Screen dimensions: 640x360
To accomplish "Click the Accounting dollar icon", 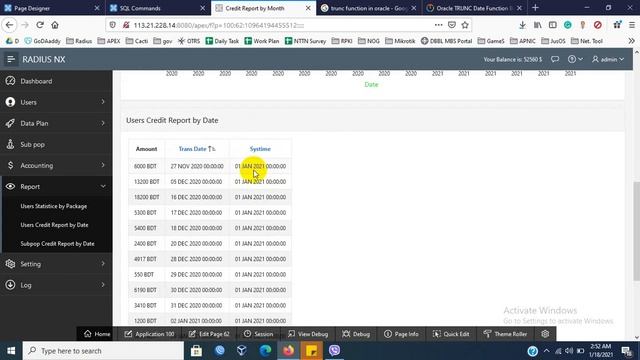I will [x=10, y=165].
